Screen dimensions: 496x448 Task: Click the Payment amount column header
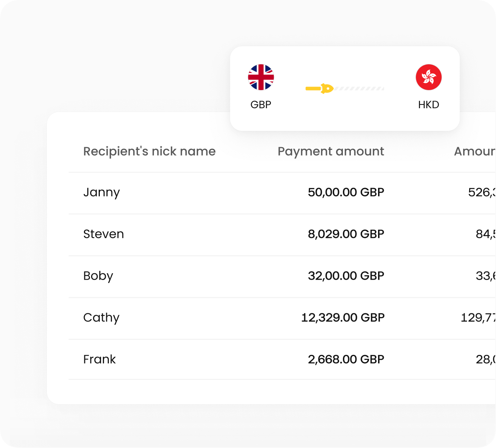331,151
